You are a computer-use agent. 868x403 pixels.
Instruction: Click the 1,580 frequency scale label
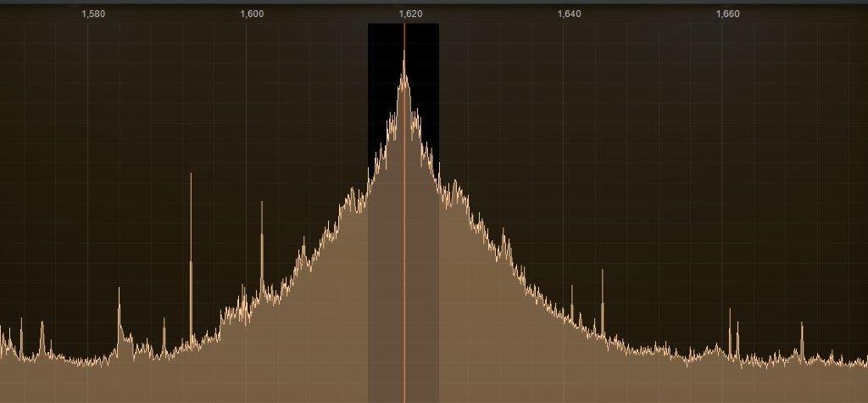tap(93, 14)
